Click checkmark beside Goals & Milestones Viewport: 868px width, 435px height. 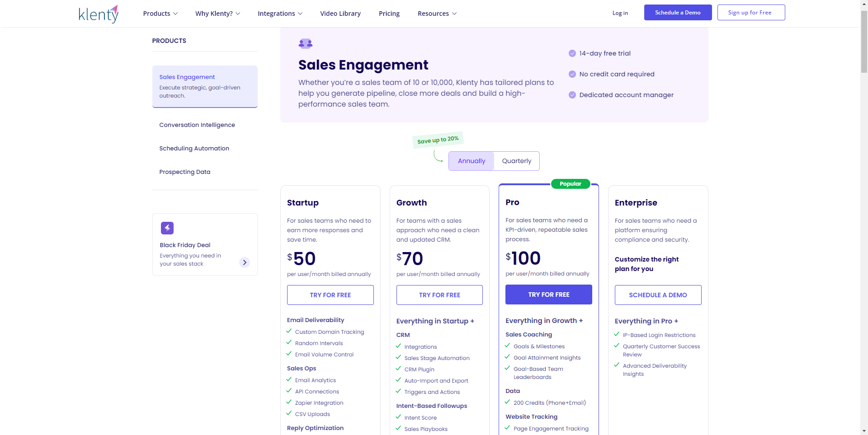click(507, 346)
